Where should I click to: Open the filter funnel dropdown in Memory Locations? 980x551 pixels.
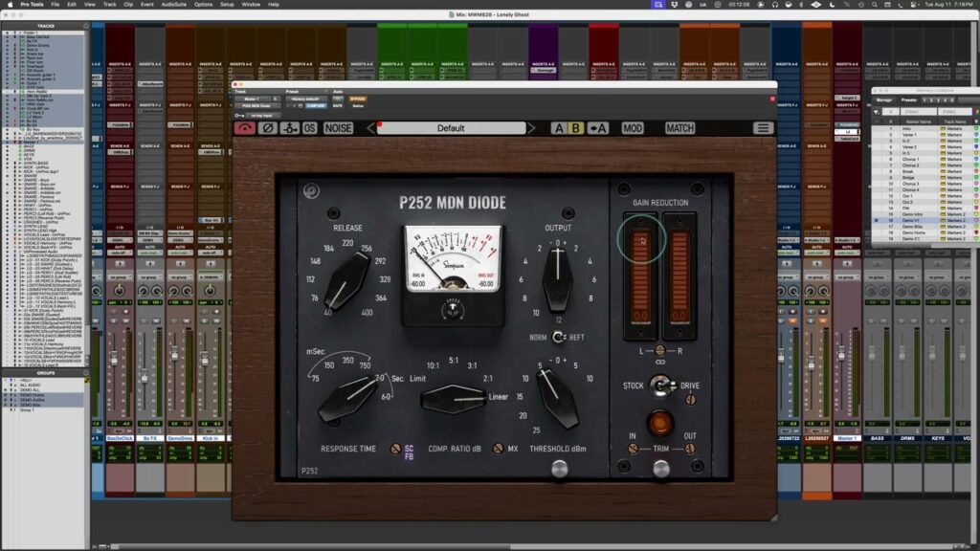click(877, 113)
